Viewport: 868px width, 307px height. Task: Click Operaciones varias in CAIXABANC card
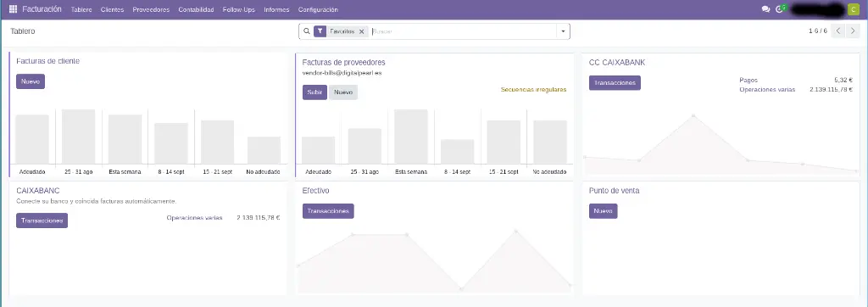click(194, 218)
